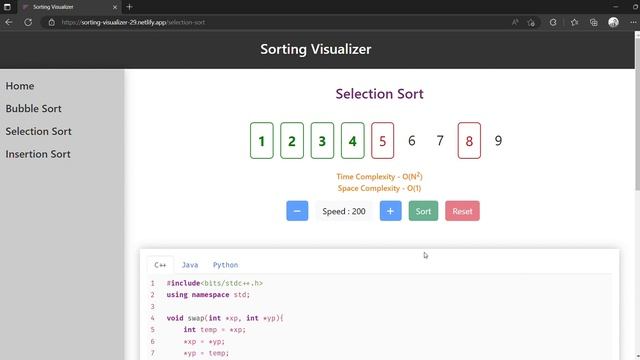Click array element 7
The width and height of the screenshot is (640, 360).
coord(440,141)
